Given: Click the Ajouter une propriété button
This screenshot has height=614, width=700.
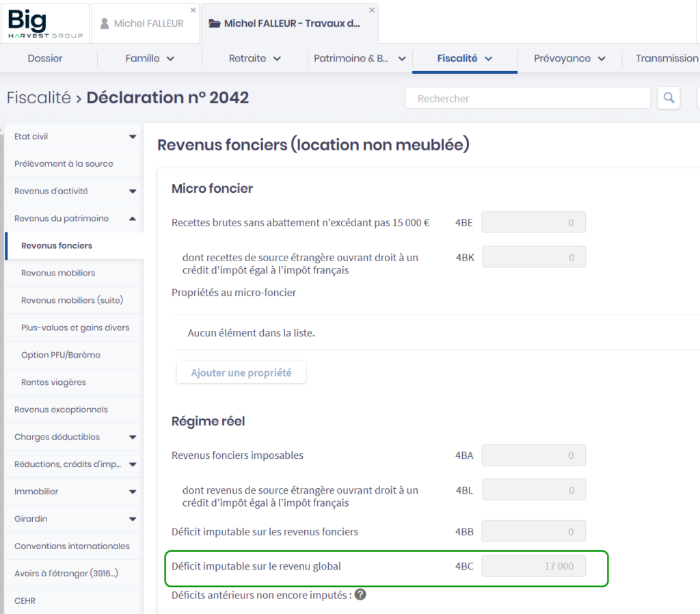Looking at the screenshot, I should point(241,373).
